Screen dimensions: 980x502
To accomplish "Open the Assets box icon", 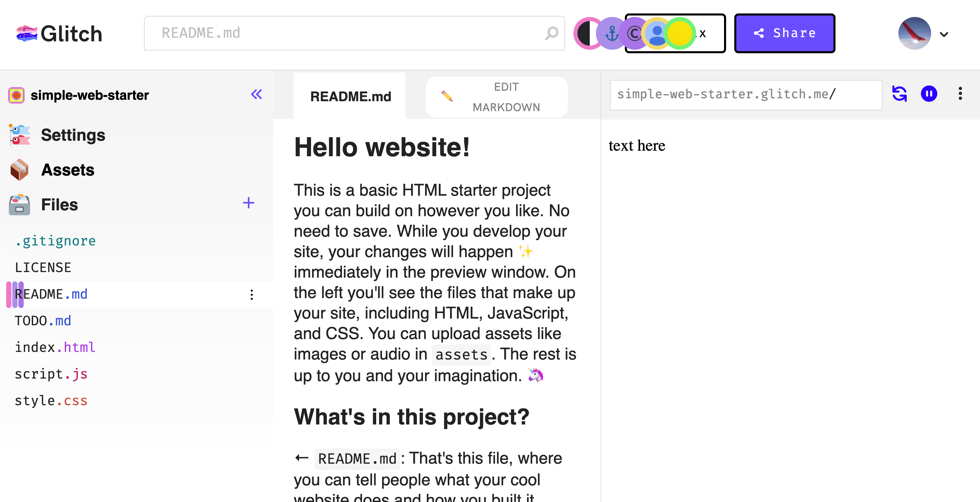I will tap(19, 170).
